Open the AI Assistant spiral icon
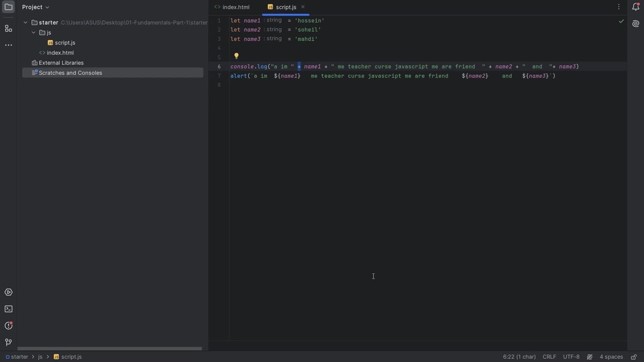644x362 pixels. click(x=635, y=24)
